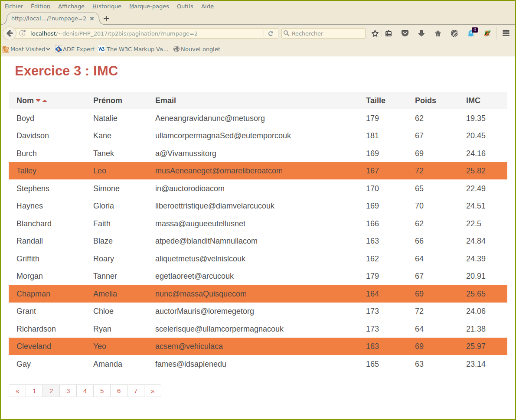The width and height of the screenshot is (516, 420).
Task: Open the bookmarks list icon
Action: (389, 33)
